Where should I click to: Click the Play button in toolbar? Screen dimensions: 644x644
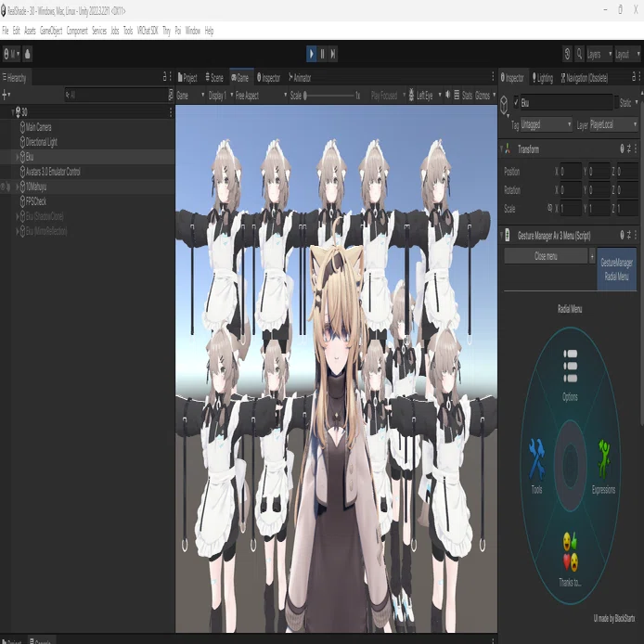pos(311,54)
